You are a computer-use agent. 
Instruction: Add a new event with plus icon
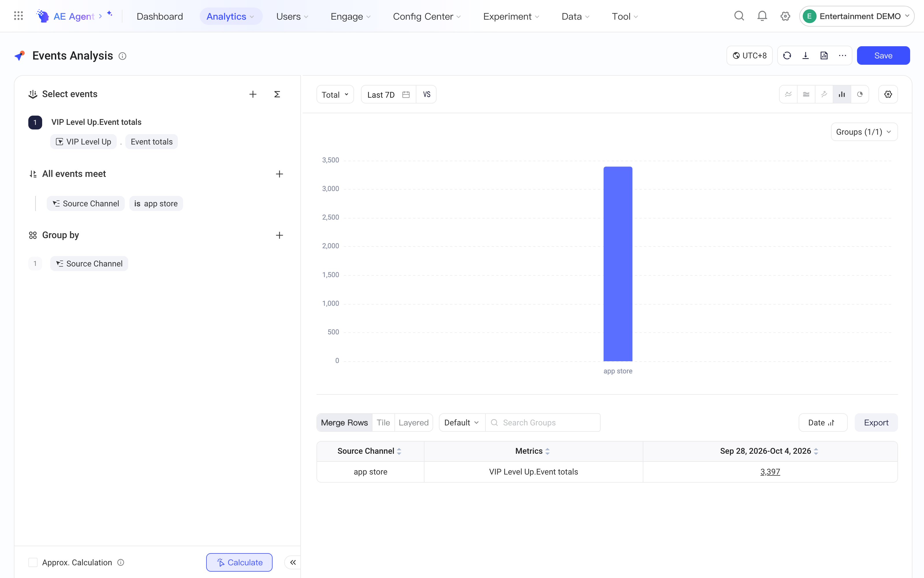[253, 95]
